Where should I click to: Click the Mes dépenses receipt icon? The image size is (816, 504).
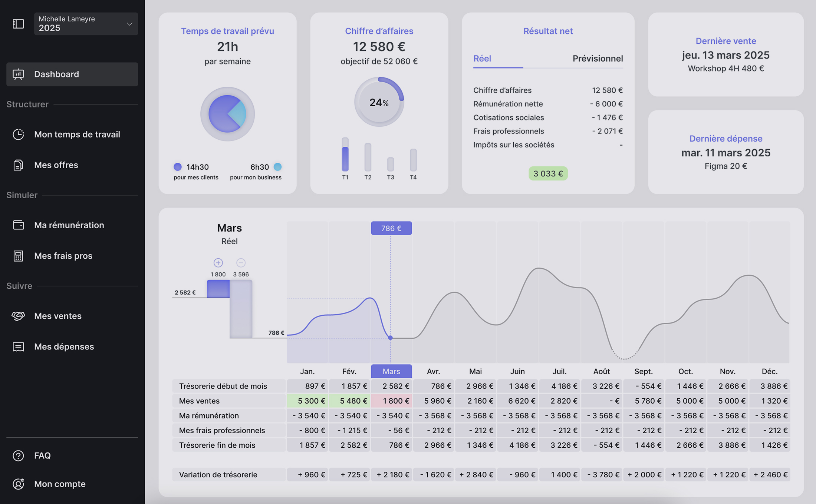(18, 346)
